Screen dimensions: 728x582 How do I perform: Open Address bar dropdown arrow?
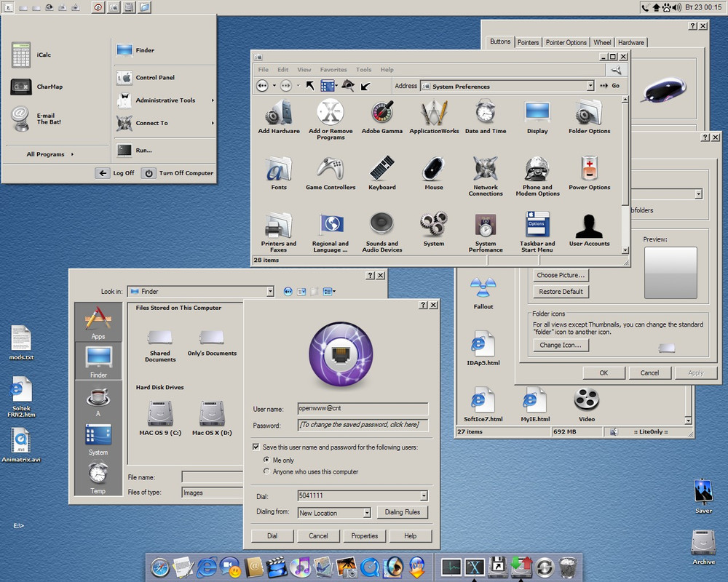pyautogui.click(x=590, y=86)
